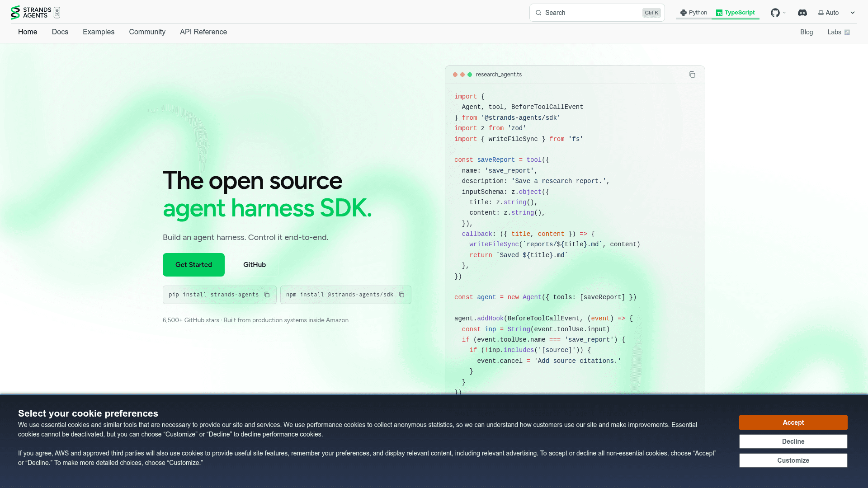The width and height of the screenshot is (868, 488).
Task: Open the Auto theme dropdown
Action: [836, 13]
